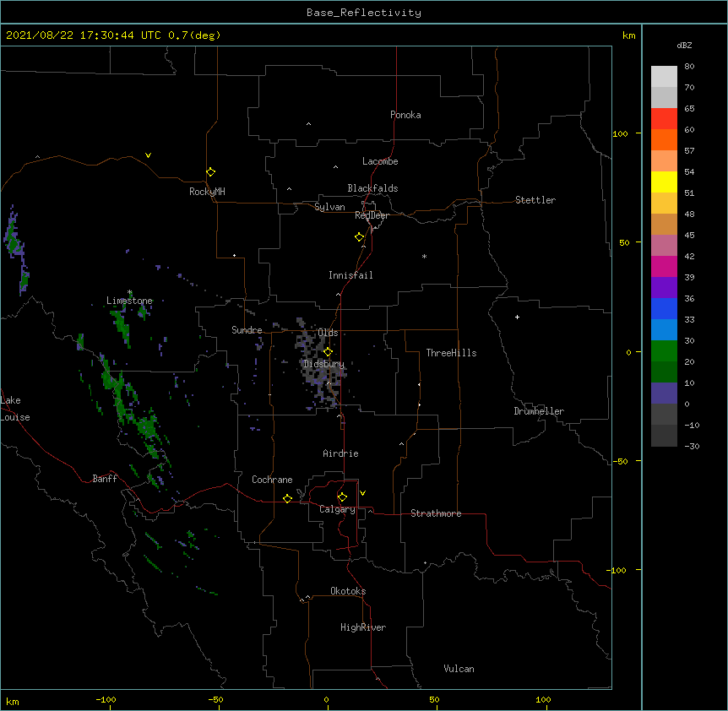Image resolution: width=728 pixels, height=711 pixels.
Task: Click the RockyMH label
Action: (207, 192)
